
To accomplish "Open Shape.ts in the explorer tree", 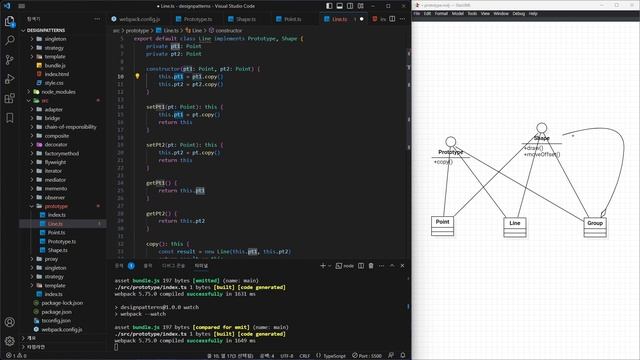I will pyautogui.click(x=58, y=250).
